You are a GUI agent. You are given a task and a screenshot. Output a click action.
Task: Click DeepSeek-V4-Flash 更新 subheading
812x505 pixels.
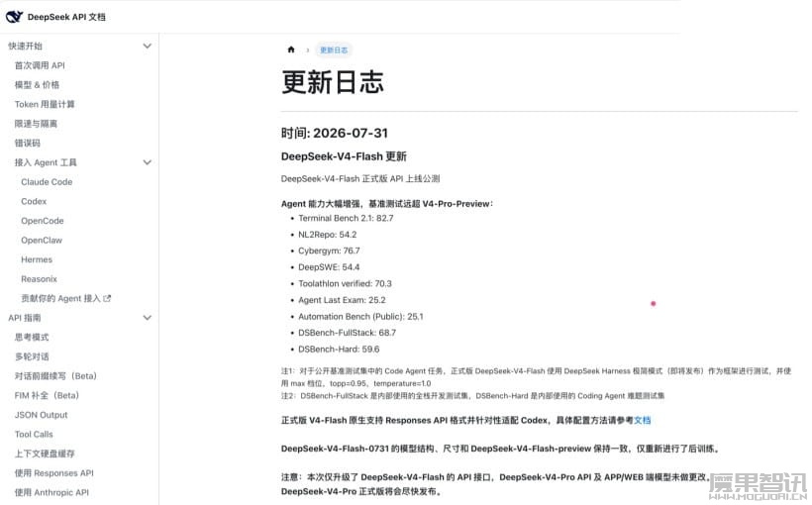344,156
